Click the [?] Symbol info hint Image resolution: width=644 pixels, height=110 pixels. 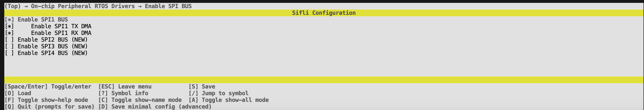click(123, 93)
